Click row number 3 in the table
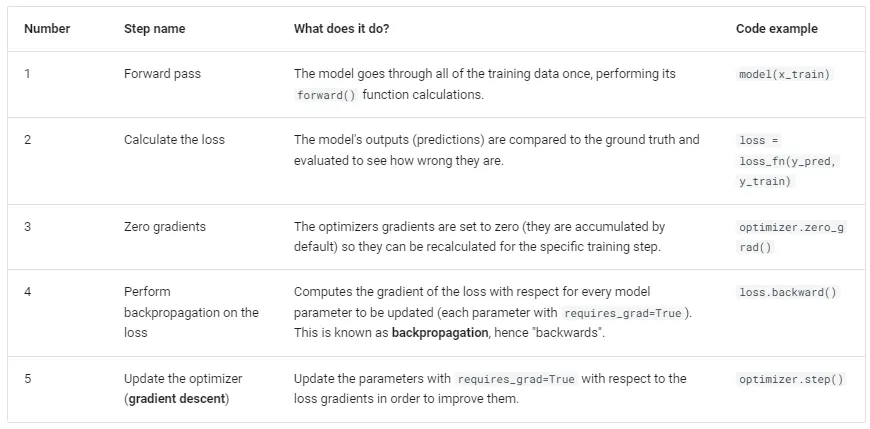The width and height of the screenshot is (870, 429). (x=28, y=227)
